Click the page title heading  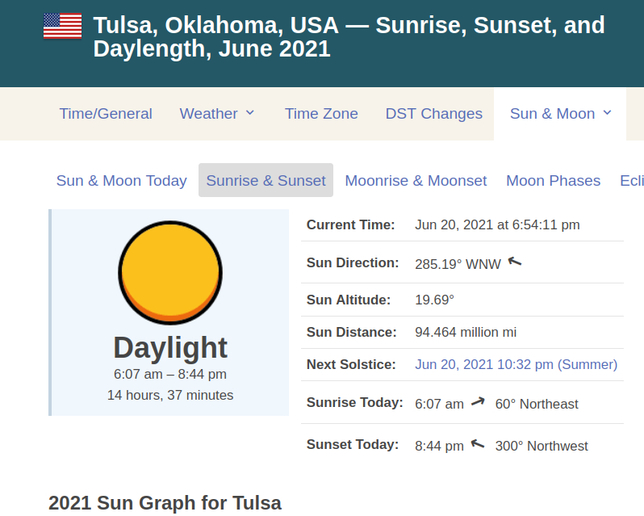click(x=349, y=36)
